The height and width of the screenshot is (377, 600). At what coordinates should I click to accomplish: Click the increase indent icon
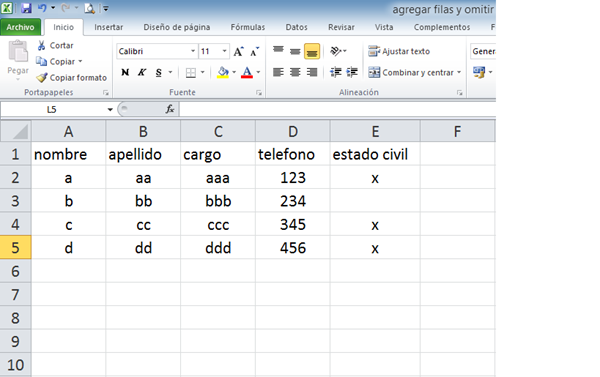(x=352, y=72)
